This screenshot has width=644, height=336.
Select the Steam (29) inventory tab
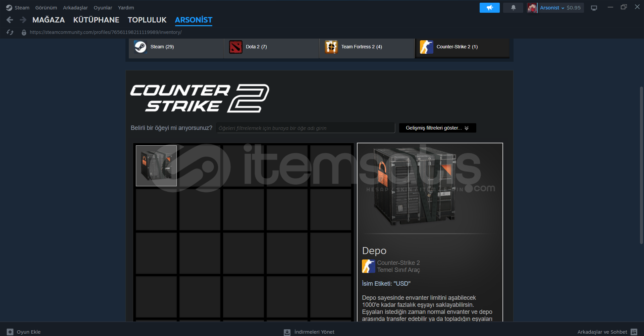(x=176, y=48)
